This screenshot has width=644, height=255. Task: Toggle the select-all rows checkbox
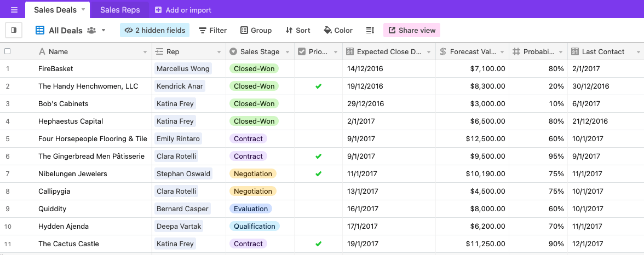coord(8,51)
